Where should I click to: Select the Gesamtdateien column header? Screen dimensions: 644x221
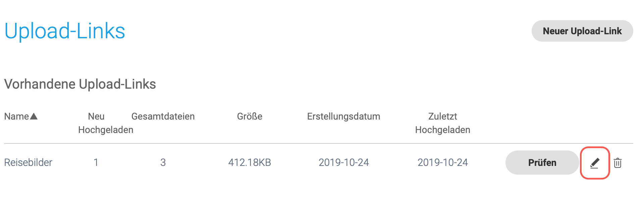[163, 117]
